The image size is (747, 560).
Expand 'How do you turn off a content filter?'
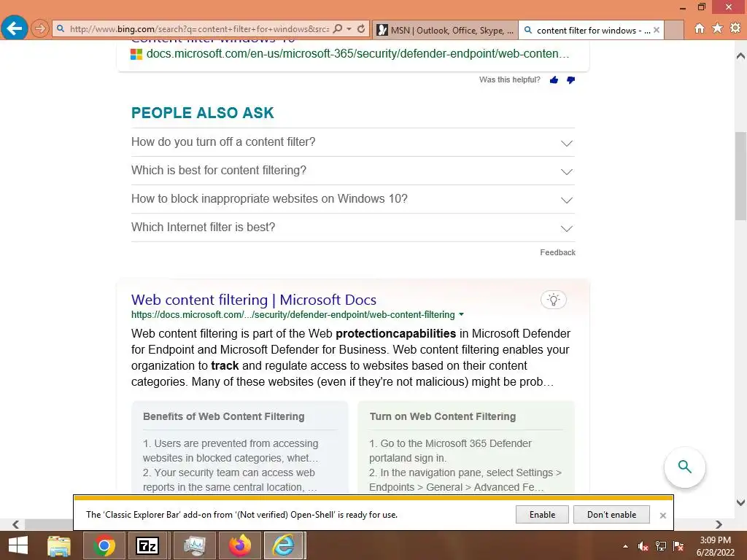tap(353, 142)
